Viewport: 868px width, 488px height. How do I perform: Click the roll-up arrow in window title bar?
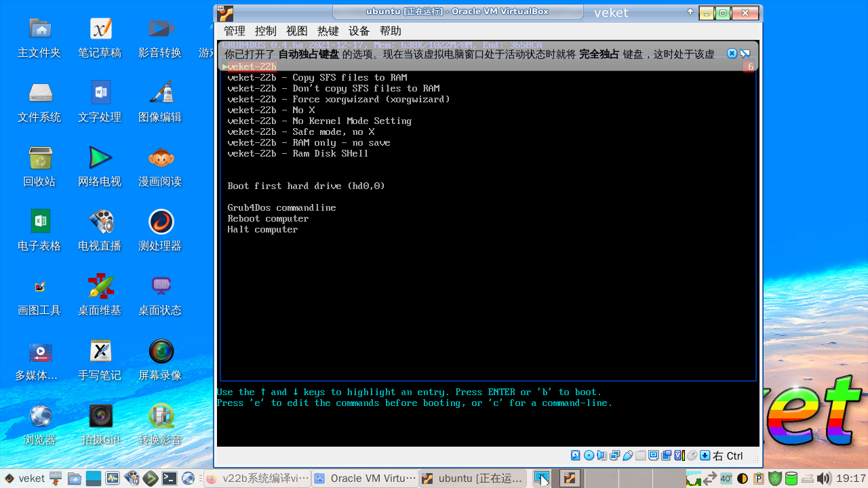[690, 12]
